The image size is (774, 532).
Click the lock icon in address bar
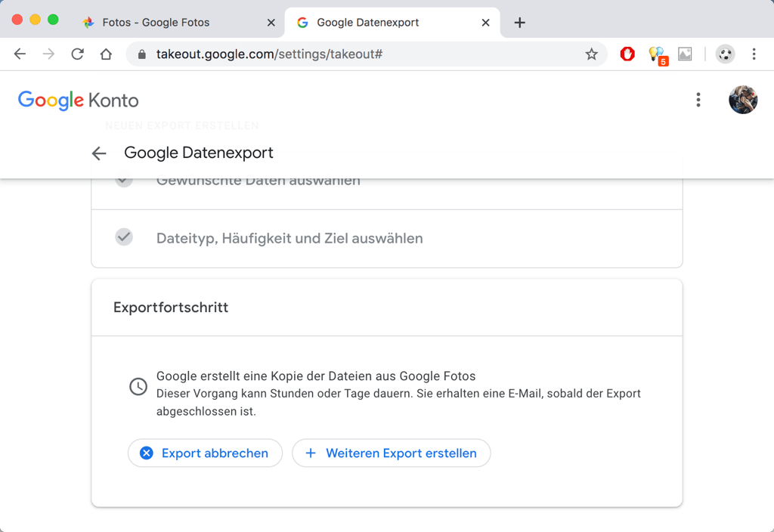tap(141, 54)
